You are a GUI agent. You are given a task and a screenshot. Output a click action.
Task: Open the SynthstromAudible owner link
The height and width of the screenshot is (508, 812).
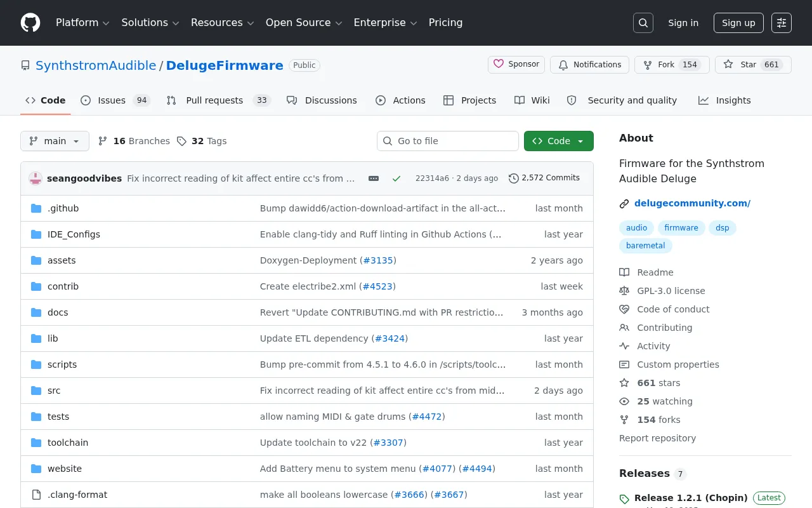(x=96, y=65)
